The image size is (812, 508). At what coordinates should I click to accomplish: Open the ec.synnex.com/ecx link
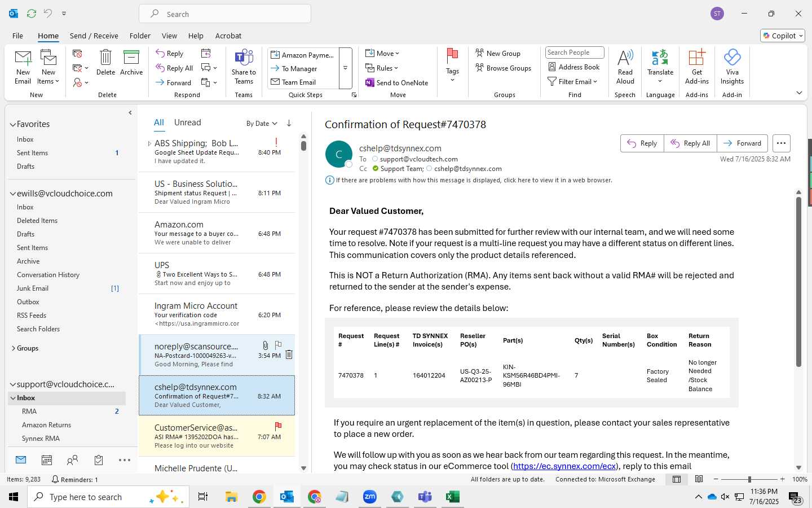(x=564, y=466)
